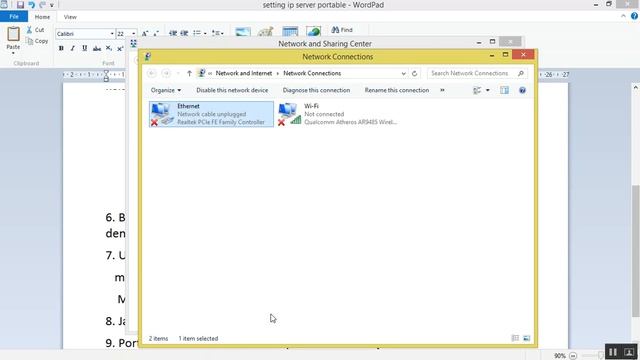Expand the toolbar overflow chevron

click(x=442, y=90)
